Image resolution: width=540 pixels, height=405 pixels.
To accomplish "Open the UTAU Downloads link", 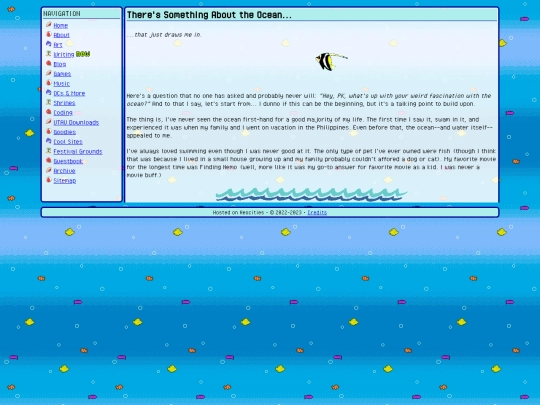I will click(76, 122).
